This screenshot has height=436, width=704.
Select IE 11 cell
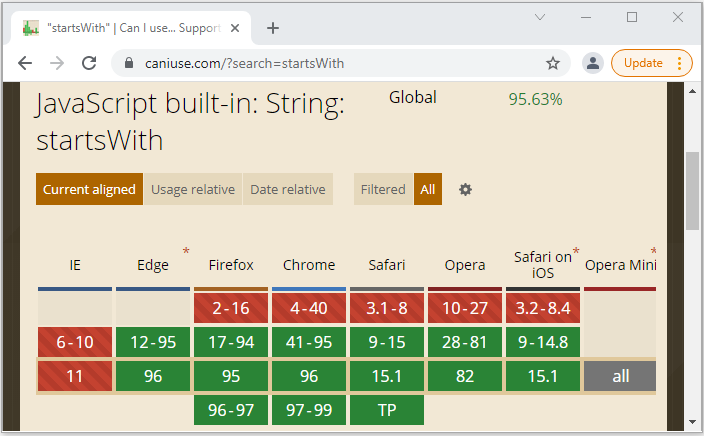(75, 376)
